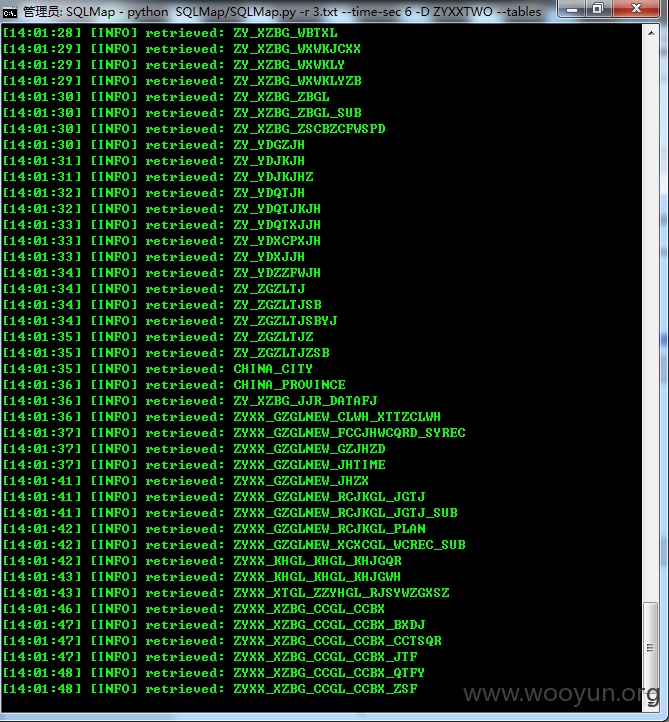Select the table name ZY_XZBG_WXWKJCXX
This screenshot has width=669, height=722.
297,49
